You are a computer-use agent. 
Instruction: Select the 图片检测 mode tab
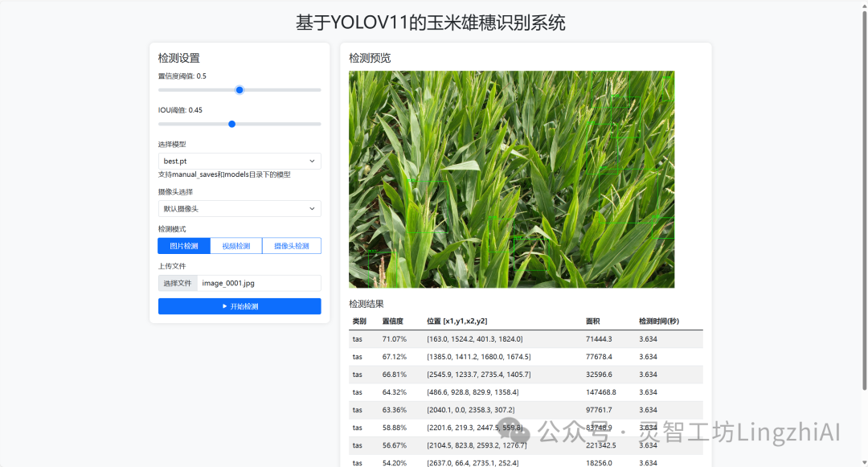click(184, 246)
